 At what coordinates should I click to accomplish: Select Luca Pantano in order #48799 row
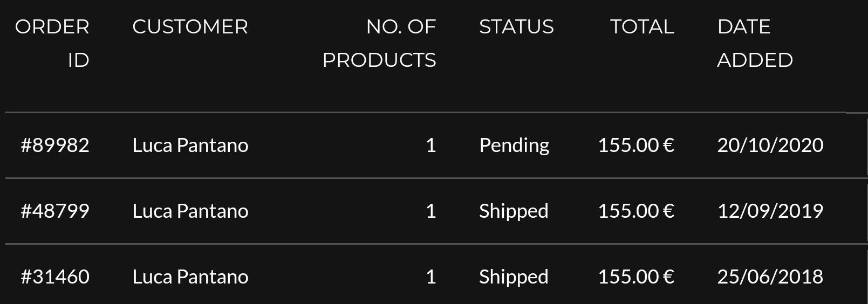[190, 211]
